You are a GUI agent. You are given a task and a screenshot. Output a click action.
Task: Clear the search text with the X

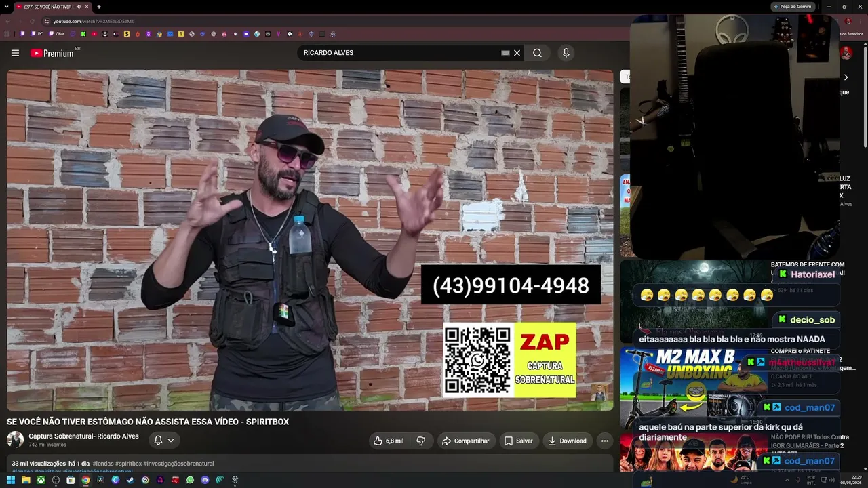[517, 53]
